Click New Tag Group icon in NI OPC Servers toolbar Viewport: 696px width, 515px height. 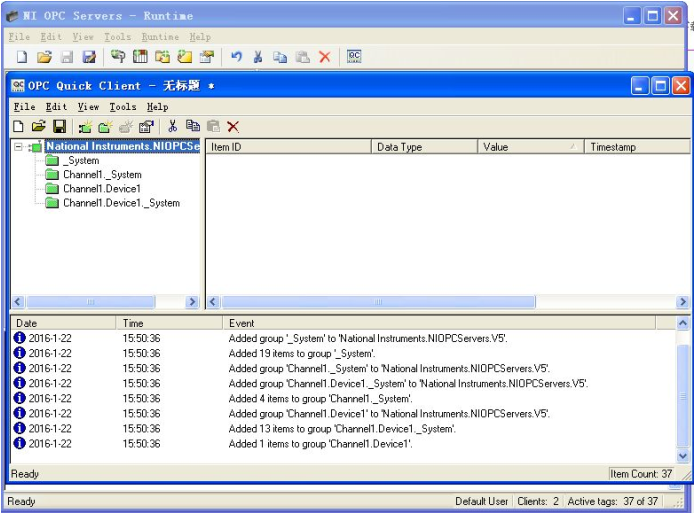point(162,56)
